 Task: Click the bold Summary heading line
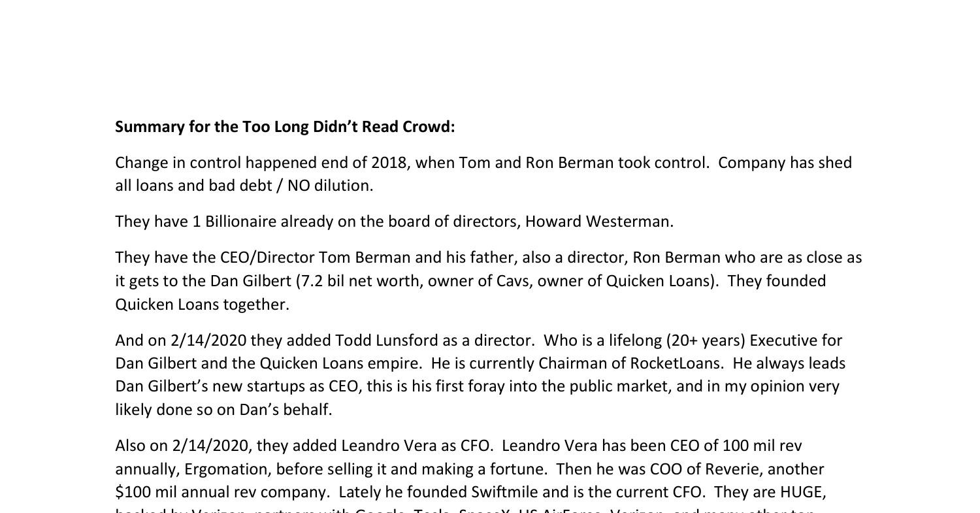pos(285,127)
